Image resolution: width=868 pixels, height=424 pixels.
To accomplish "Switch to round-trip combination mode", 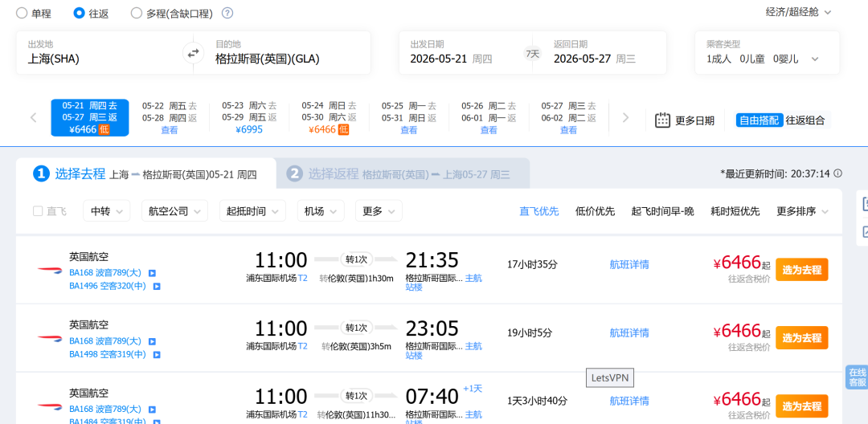I will click(805, 120).
